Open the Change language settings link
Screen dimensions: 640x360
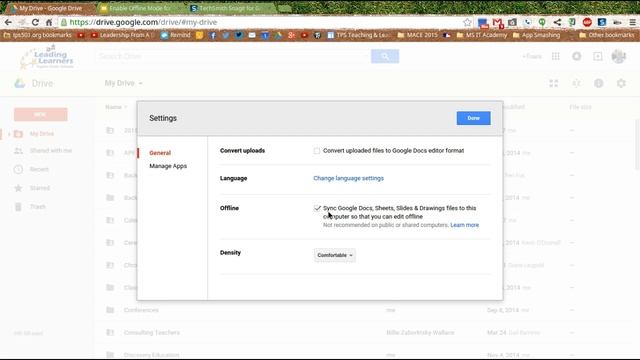click(349, 178)
